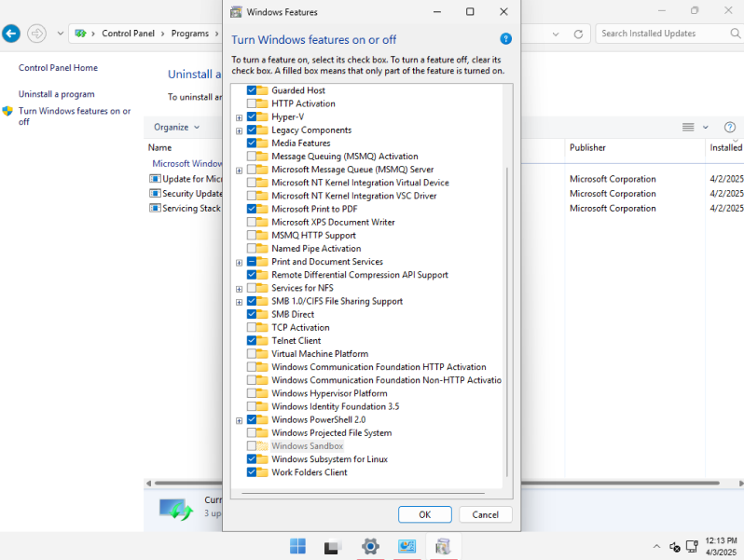Click the refresh icon in the address bar
The height and width of the screenshot is (560, 744).
coord(578,34)
